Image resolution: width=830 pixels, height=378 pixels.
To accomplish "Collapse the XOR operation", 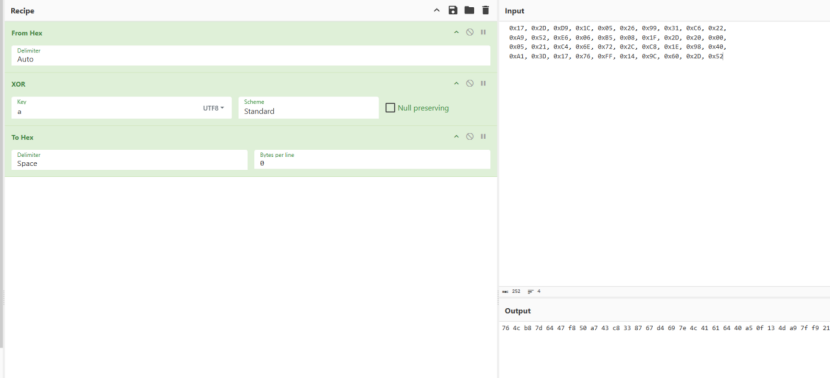I will 456,84.
